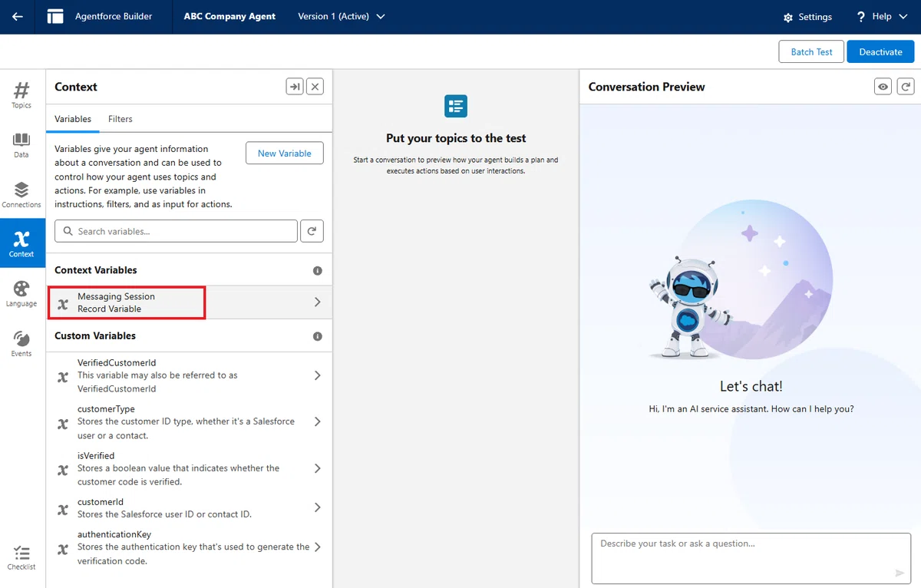The image size is (921, 588).
Task: Open the Checklist sidebar panel
Action: pos(21,558)
